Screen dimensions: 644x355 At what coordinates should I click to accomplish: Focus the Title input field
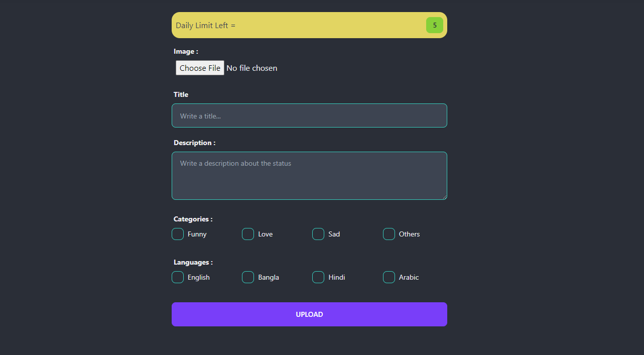tap(309, 115)
